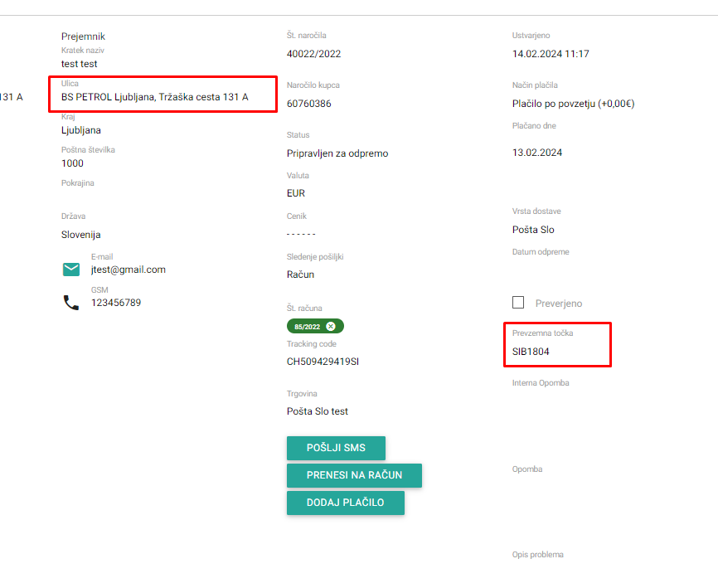This screenshot has width=718, height=588.
Task: Click the Cenik dashed value
Action: (x=301, y=234)
